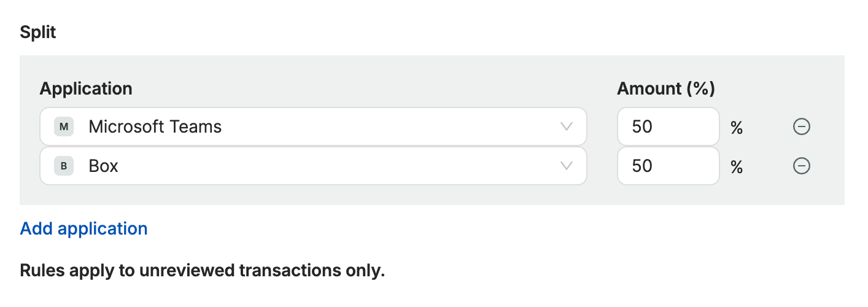Expand the Microsoft Teams dropdown chevron
This screenshot has width=868, height=307.
(x=567, y=127)
